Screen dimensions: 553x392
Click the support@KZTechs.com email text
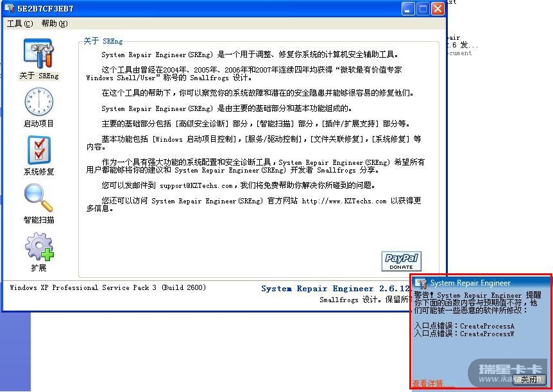(196, 185)
